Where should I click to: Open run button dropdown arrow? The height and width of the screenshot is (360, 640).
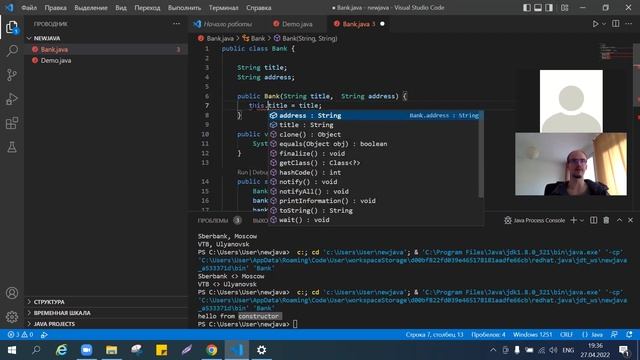[x=604, y=24]
